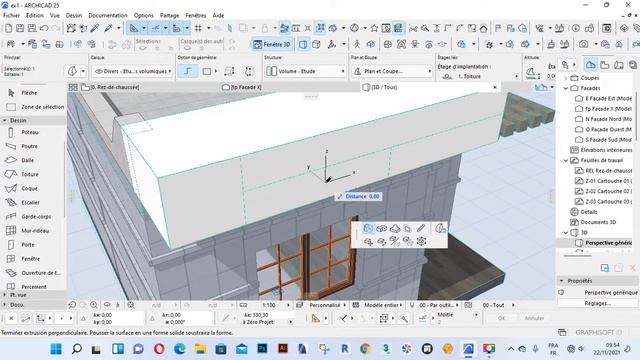Open the Documentation menu
Screen dimensions: 640x360
coord(108,16)
